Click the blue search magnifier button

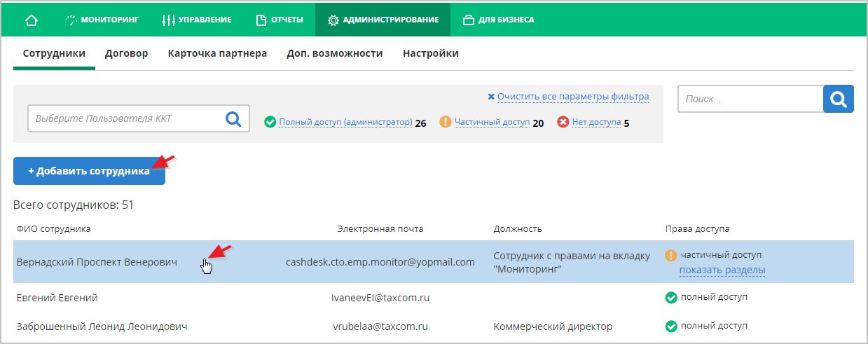[x=838, y=99]
